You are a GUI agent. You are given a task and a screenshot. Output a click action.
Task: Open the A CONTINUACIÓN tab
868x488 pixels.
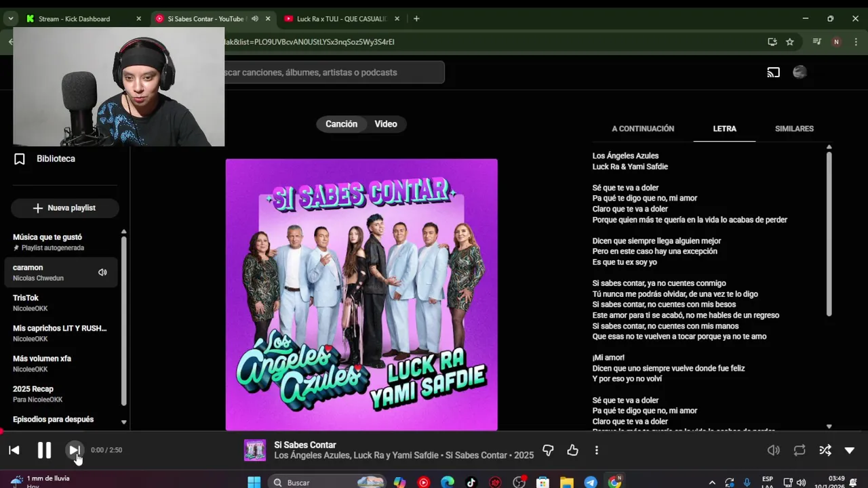coord(643,129)
